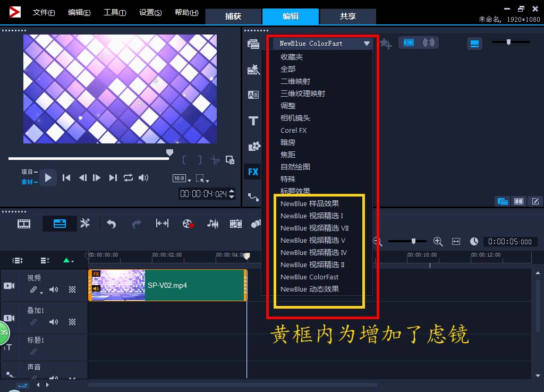Open the Path panel icon
544x392 pixels.
click(253, 197)
